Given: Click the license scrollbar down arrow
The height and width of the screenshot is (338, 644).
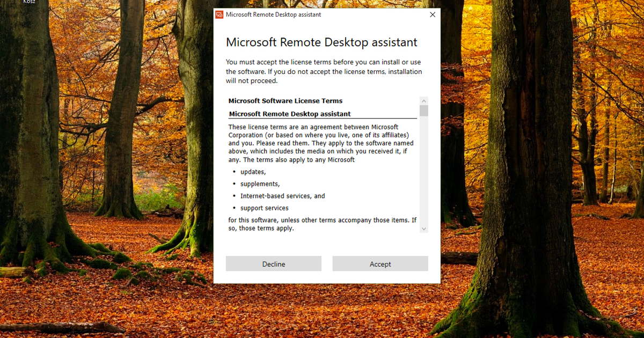Looking at the screenshot, I should (x=424, y=229).
